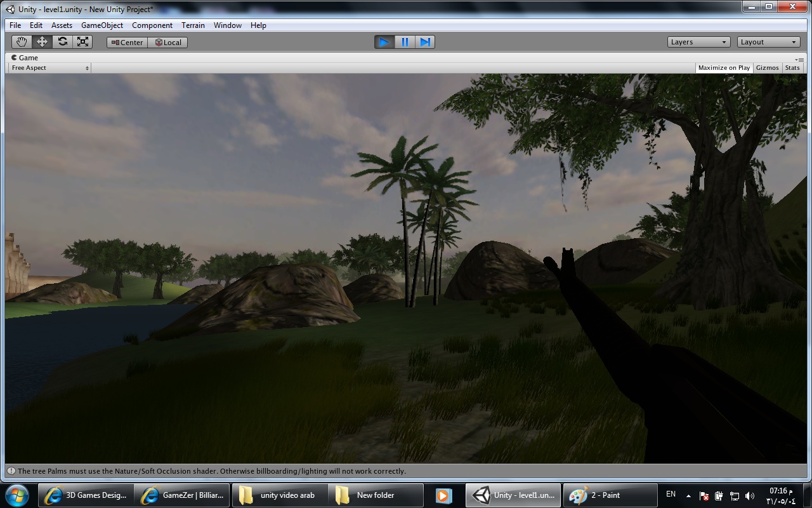The height and width of the screenshot is (508, 812).
Task: Click EN language indicator
Action: (671, 494)
